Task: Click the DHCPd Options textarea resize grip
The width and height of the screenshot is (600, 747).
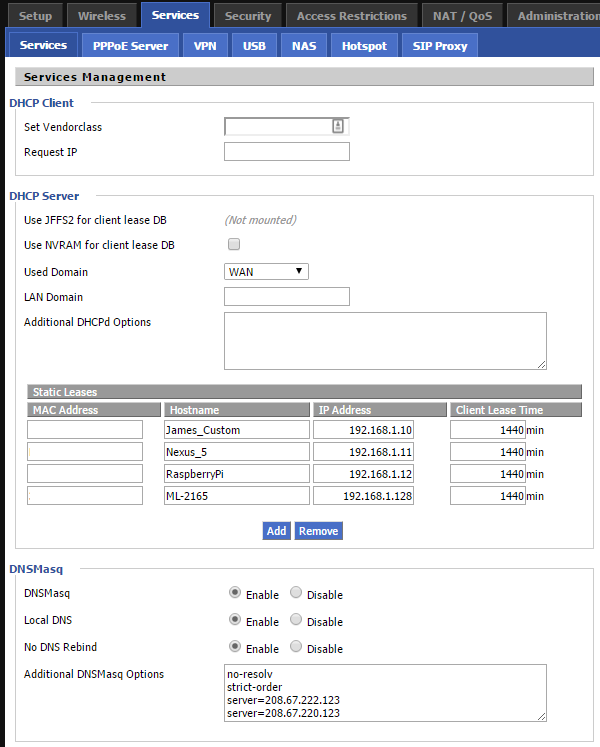Action: click(x=542, y=365)
